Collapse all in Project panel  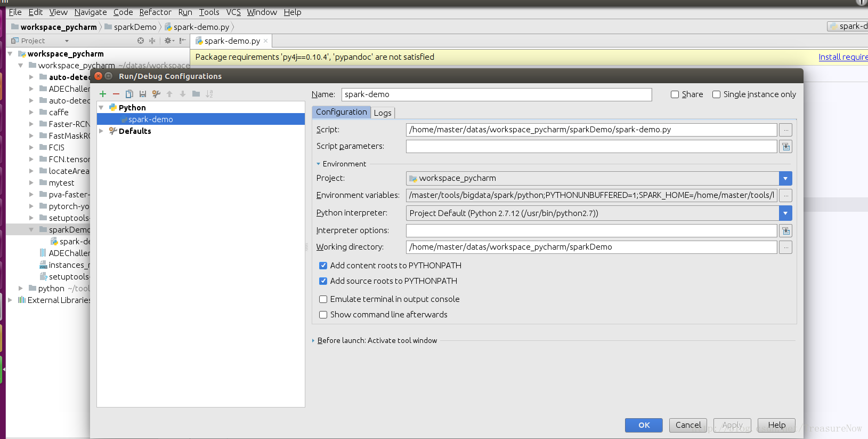tap(152, 41)
